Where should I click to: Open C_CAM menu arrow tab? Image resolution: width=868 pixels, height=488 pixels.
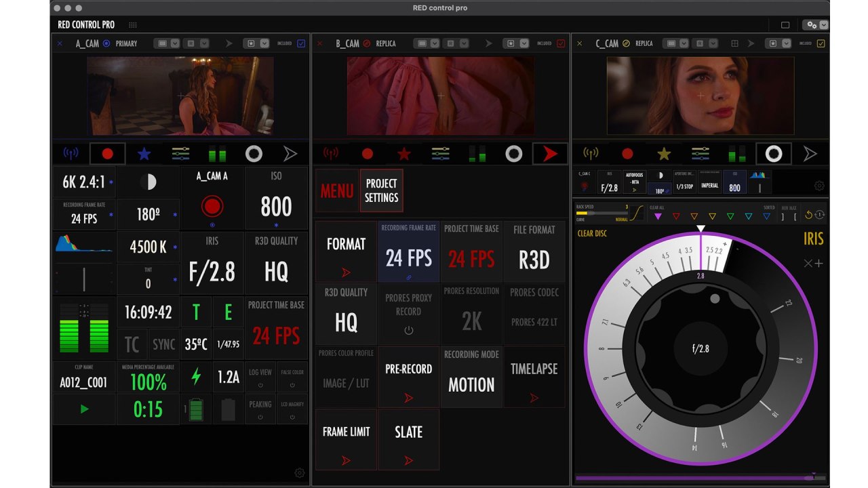click(810, 154)
